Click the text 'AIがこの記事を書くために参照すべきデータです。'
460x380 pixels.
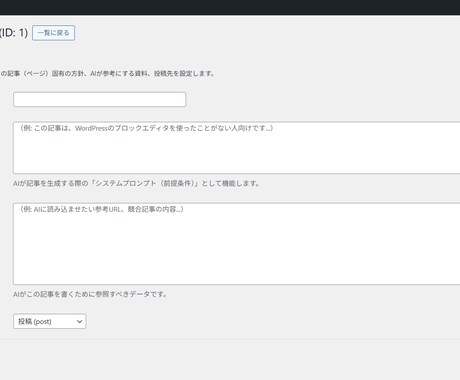(90, 294)
